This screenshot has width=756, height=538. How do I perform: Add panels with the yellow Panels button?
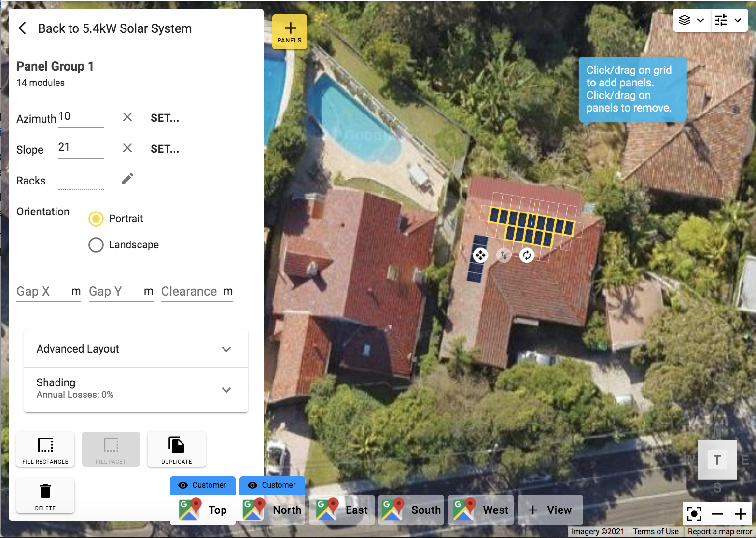(290, 32)
